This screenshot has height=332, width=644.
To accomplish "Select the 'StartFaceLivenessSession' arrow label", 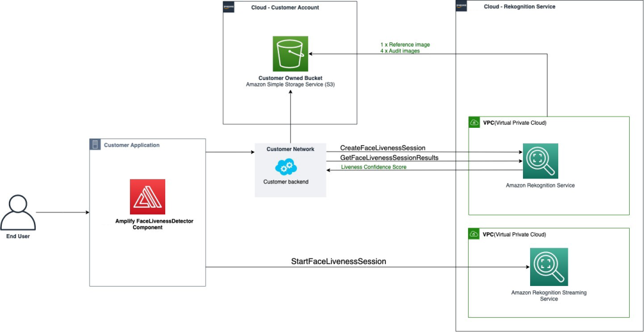I will (339, 261).
